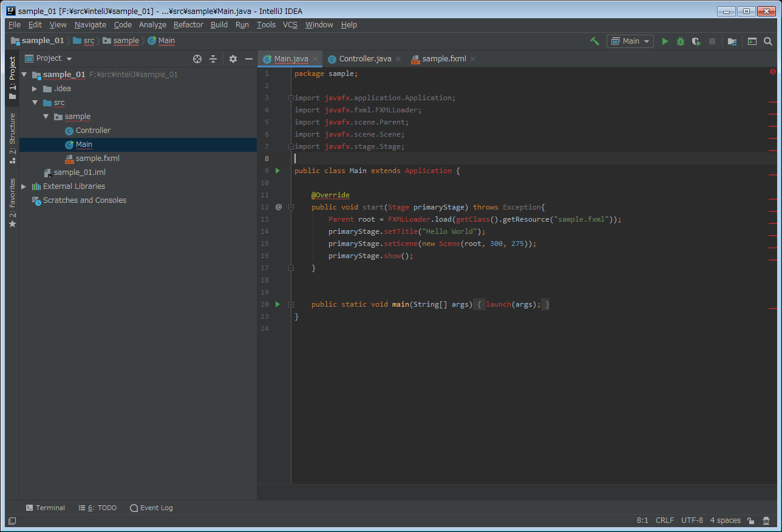Viewport: 782px width, 532px height.
Task: Show the Event Log panel
Action: click(151, 507)
